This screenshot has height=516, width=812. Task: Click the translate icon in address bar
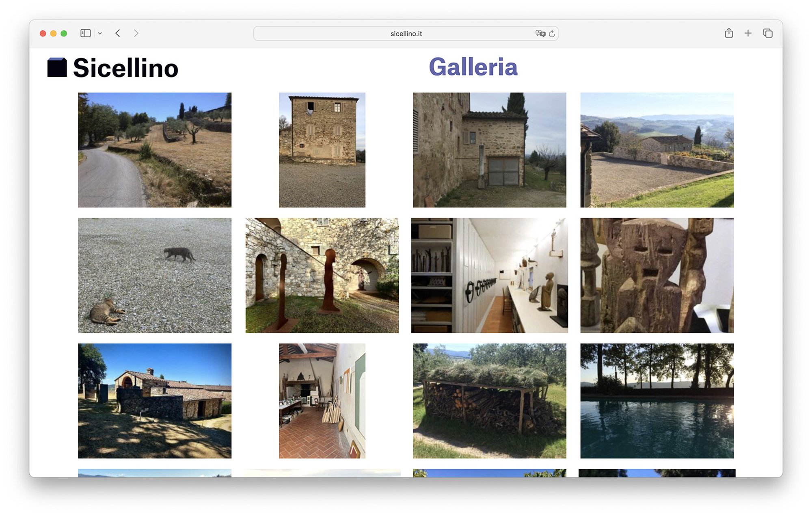click(540, 34)
